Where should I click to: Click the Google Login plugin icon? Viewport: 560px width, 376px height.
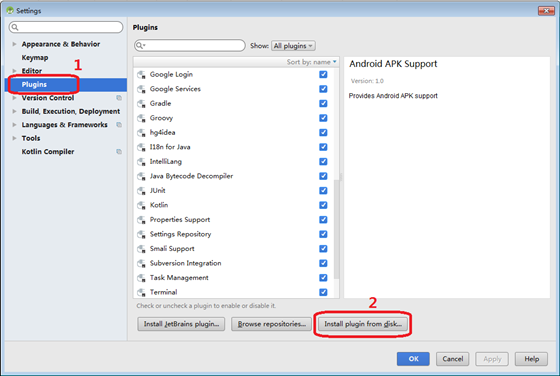(141, 75)
